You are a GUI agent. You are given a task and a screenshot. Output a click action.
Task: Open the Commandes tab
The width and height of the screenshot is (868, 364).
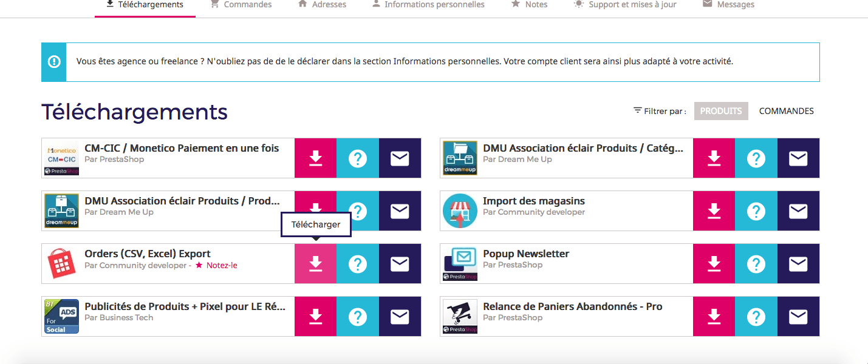[241, 5]
